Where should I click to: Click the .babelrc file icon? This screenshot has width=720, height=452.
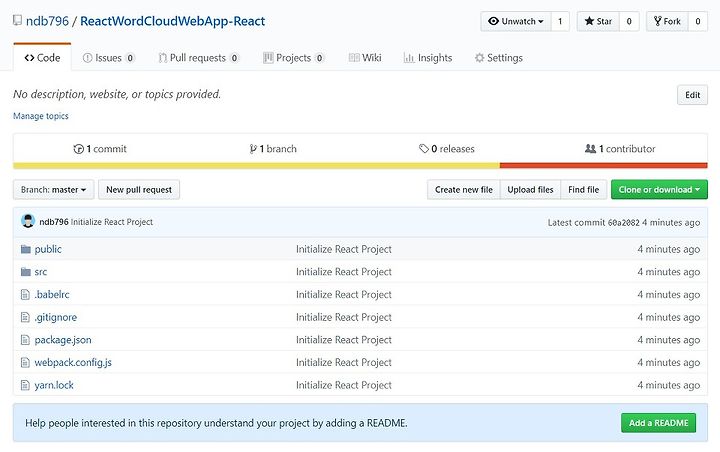tap(25, 294)
